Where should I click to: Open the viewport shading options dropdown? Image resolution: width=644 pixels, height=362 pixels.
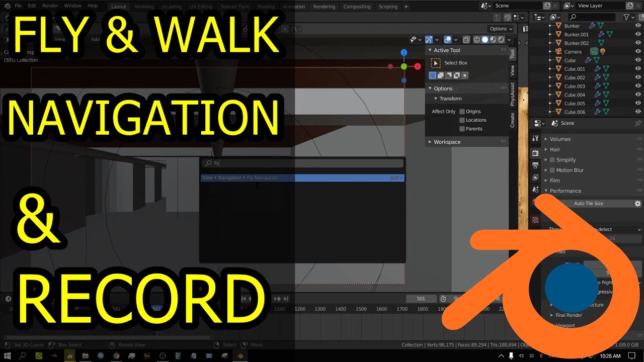(509, 40)
